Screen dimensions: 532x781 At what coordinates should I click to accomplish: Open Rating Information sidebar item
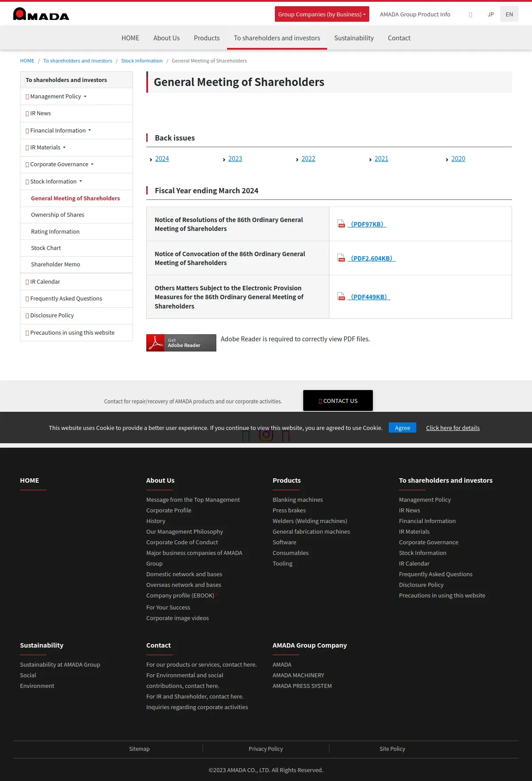point(76,232)
